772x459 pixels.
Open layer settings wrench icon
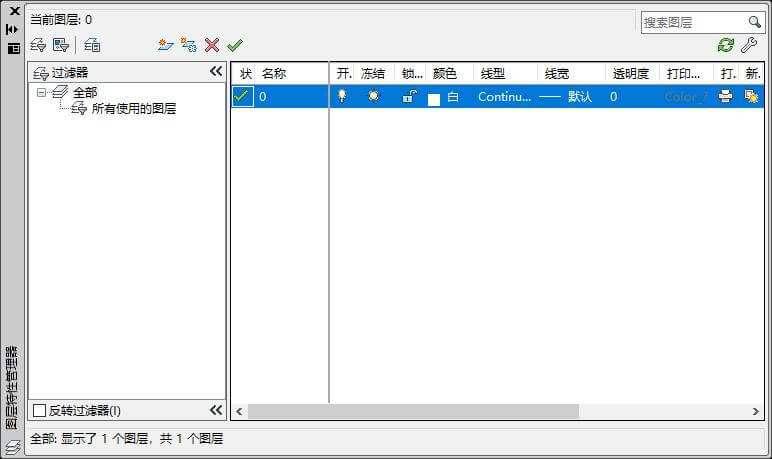coord(749,45)
